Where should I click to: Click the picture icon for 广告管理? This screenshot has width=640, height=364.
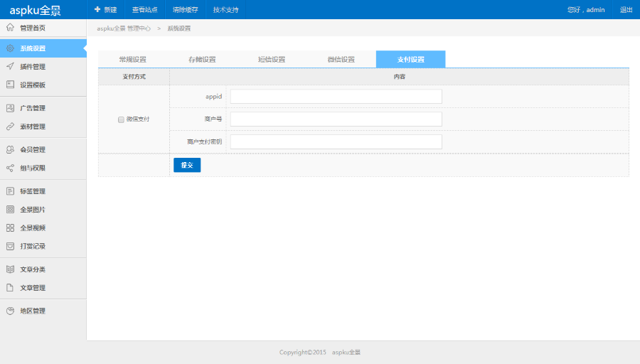[x=10, y=108]
